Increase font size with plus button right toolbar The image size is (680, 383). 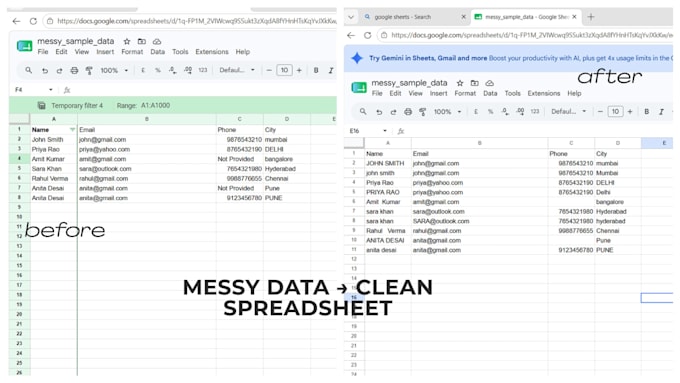tap(630, 111)
